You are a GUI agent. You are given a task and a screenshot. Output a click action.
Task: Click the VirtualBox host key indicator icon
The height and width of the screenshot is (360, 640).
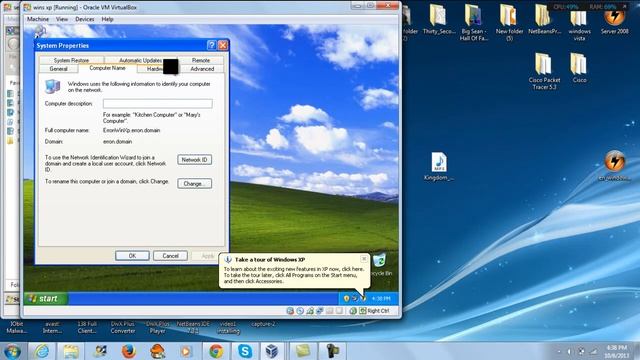tap(363, 311)
